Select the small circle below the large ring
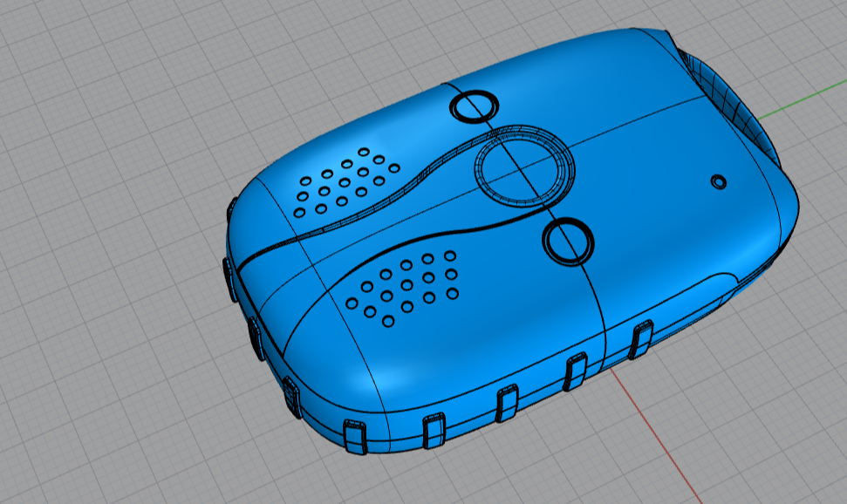The height and width of the screenshot is (504, 847). pos(568,239)
